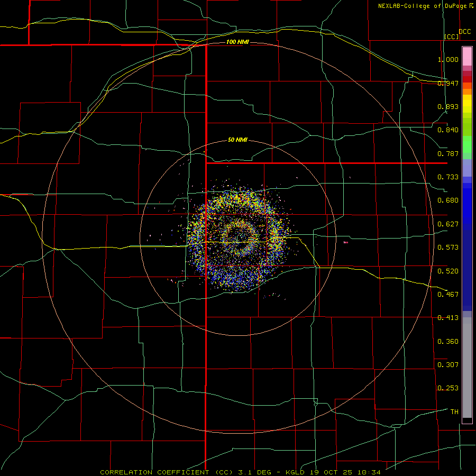Viewport: 476px width, 476px height.
Task: Click the radar site center of the echoes
Action: [x=237, y=239]
